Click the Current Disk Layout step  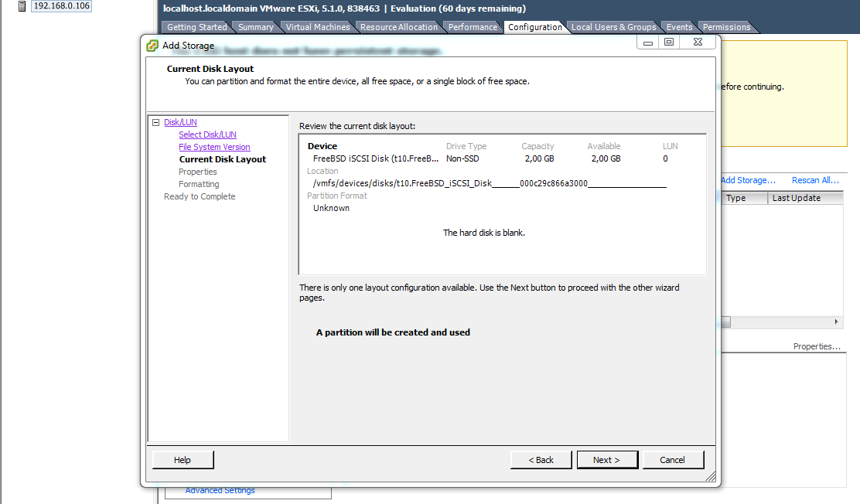coord(223,159)
